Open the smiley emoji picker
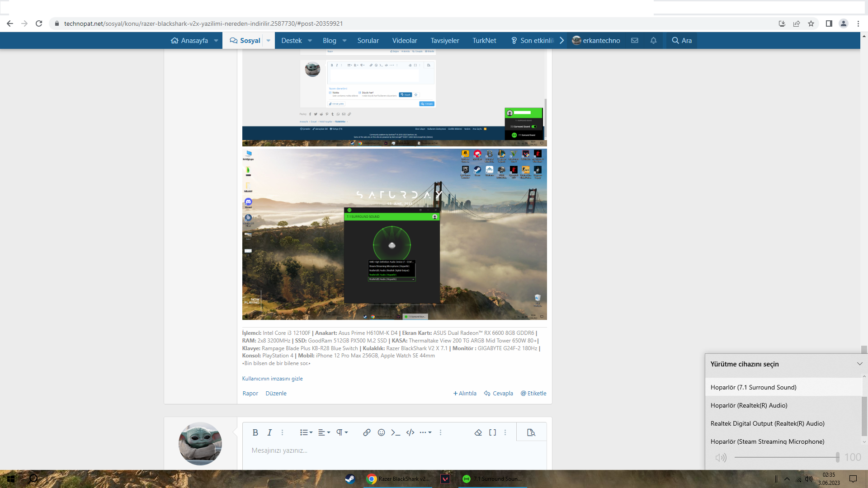868x488 pixels. pos(381,432)
